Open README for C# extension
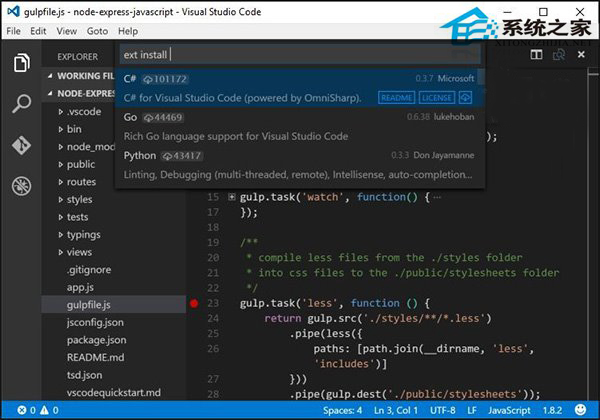Image resolution: width=600 pixels, height=420 pixels. tap(396, 98)
